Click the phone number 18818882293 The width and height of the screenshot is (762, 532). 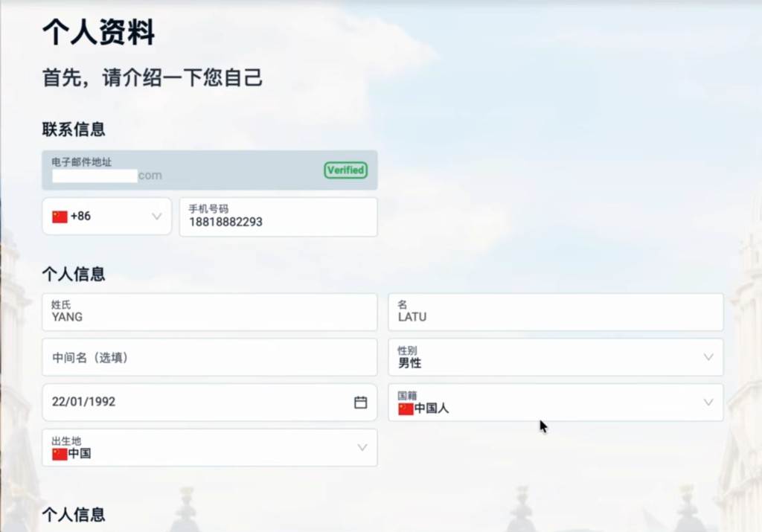pos(225,222)
